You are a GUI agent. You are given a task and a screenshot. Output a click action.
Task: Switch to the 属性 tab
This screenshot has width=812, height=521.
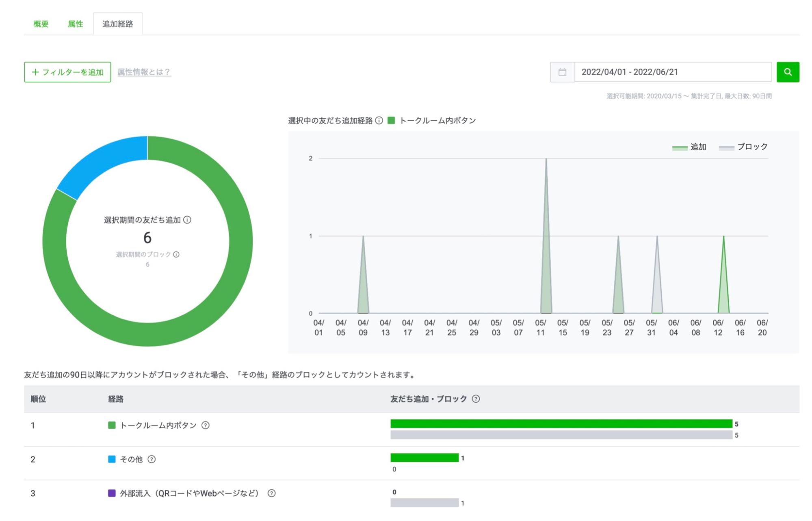(x=76, y=24)
